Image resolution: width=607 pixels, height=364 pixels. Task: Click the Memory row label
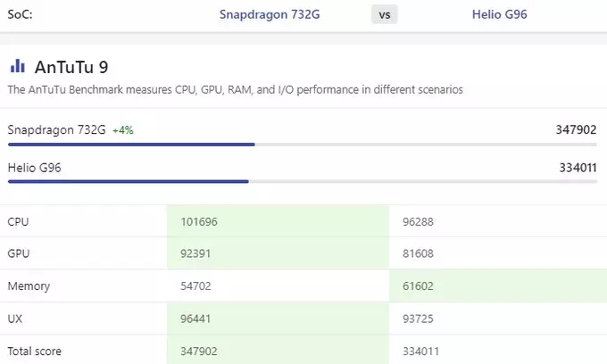coord(29,286)
